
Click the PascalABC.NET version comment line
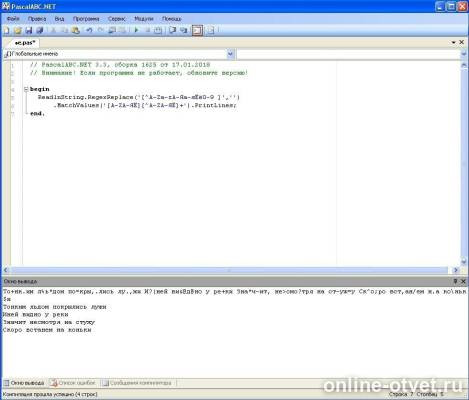120,65
